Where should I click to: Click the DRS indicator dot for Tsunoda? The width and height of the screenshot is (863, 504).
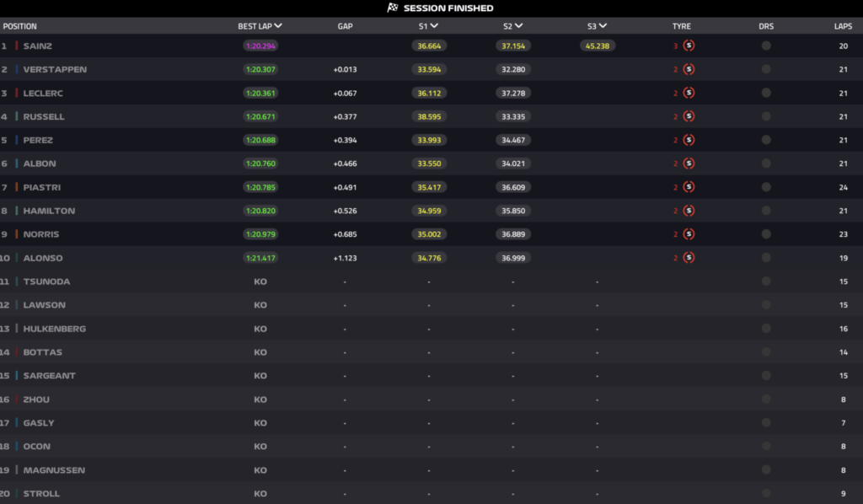pos(766,281)
